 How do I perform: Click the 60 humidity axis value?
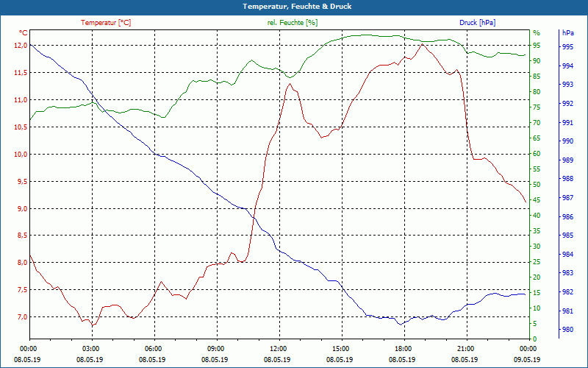coord(537,154)
